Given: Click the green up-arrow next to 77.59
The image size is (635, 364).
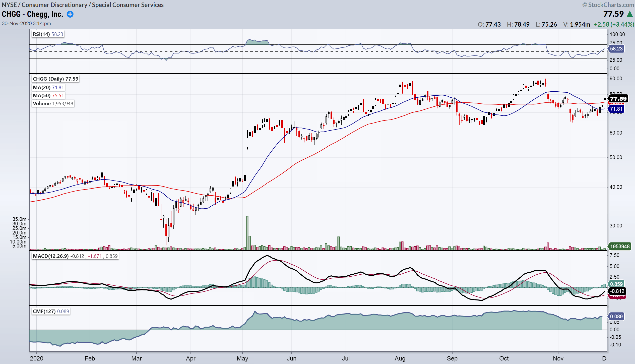Looking at the screenshot, I should [x=630, y=14].
